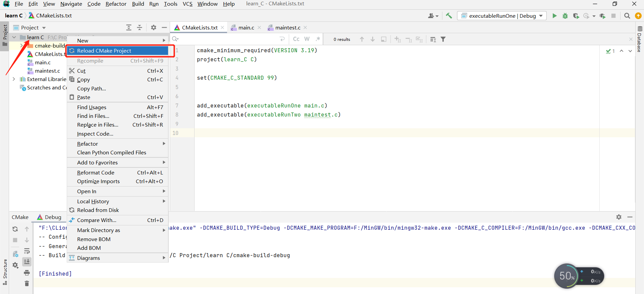Open CMake tool window options gear at right
This screenshot has height=294, width=644.
619,217
